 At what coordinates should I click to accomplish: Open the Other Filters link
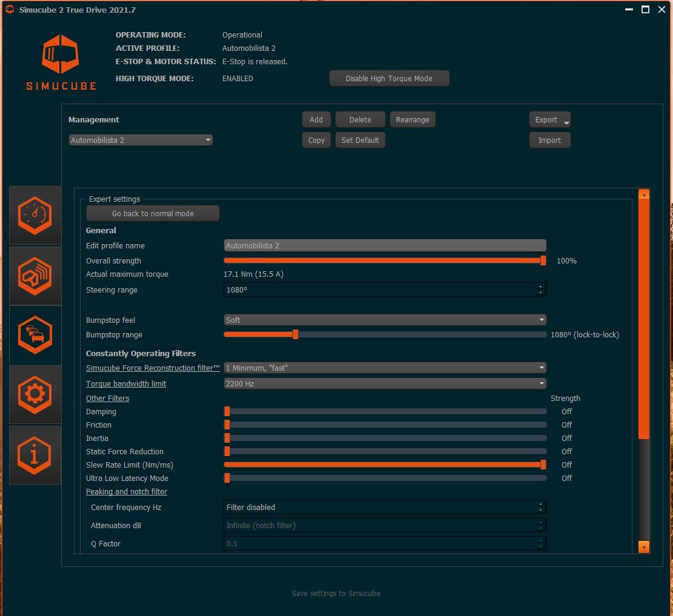pyautogui.click(x=107, y=399)
